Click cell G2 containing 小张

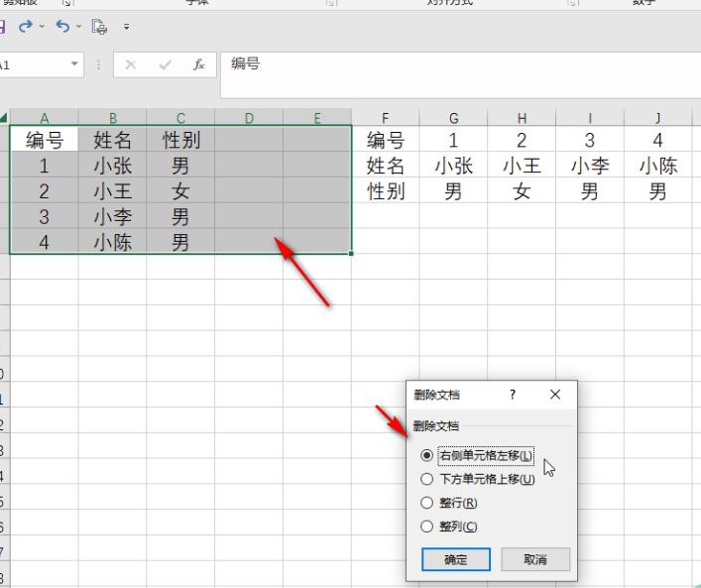[x=454, y=165]
